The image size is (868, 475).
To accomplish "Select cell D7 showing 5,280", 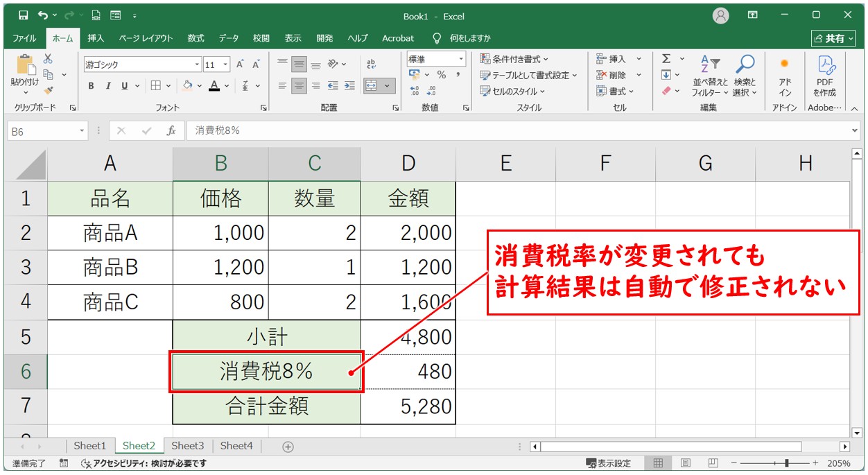I will coord(408,406).
